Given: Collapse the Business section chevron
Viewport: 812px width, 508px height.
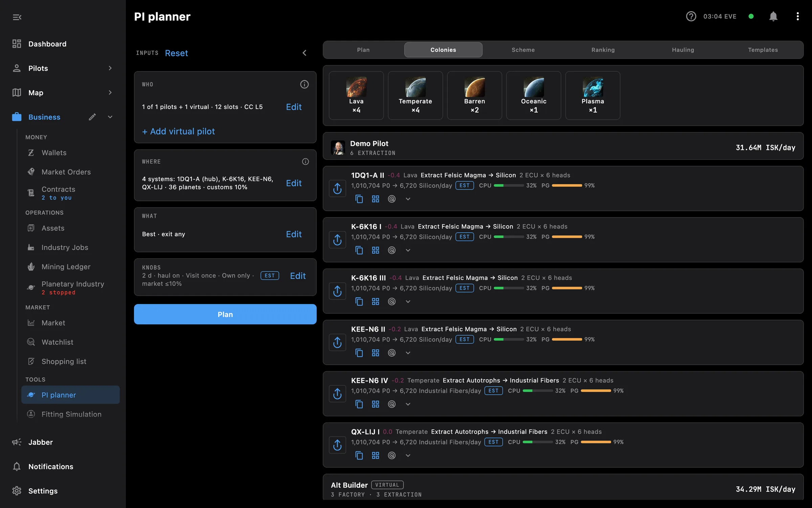Looking at the screenshot, I should click(110, 117).
